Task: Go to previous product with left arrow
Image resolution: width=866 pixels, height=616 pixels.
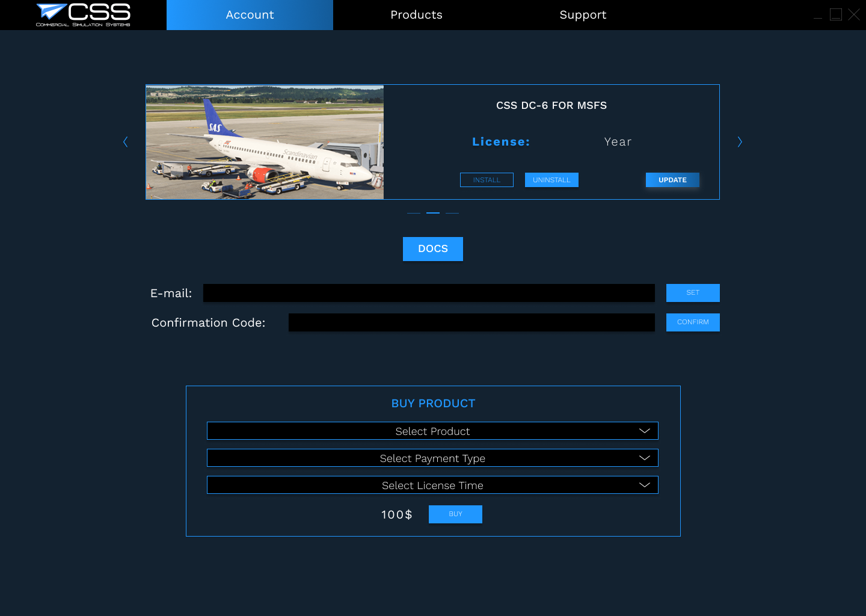Action: pyautogui.click(x=125, y=142)
